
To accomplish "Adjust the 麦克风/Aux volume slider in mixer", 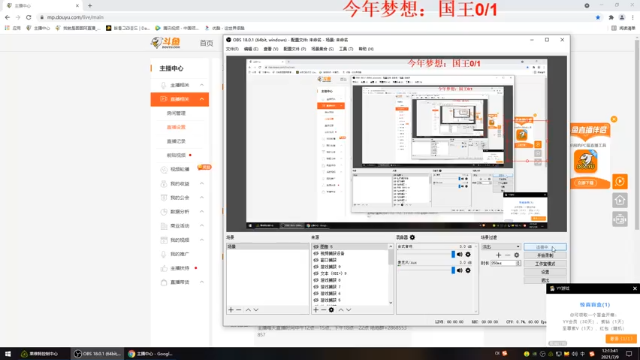I will click(427, 270).
